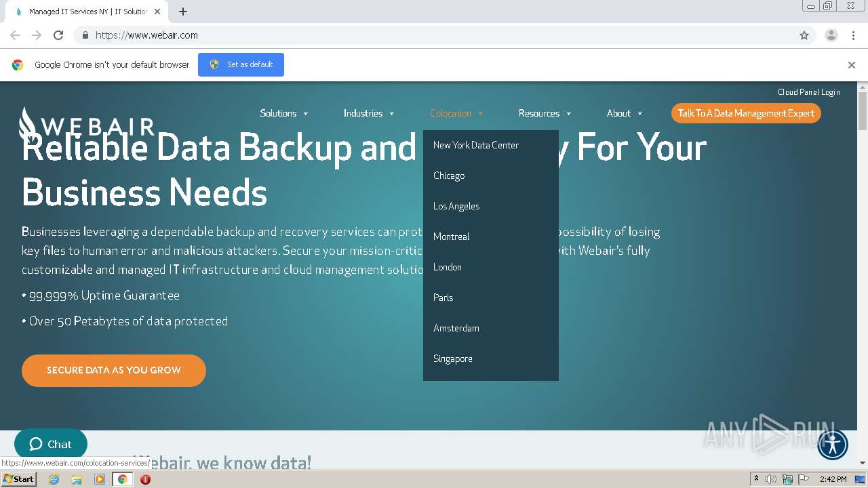
Task: Click Talk To A Data Management Expert
Action: click(746, 113)
